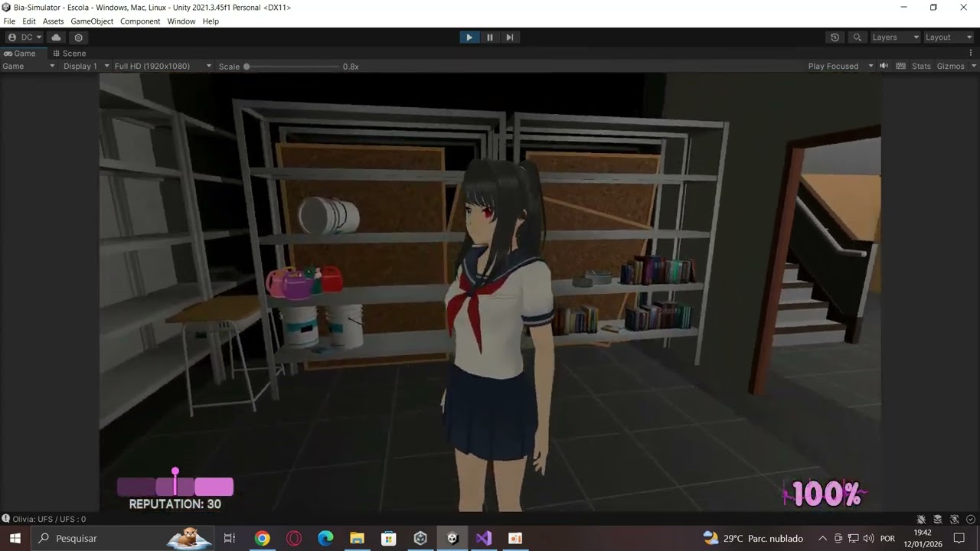Open the weather widget showing 29°C

[753, 538]
